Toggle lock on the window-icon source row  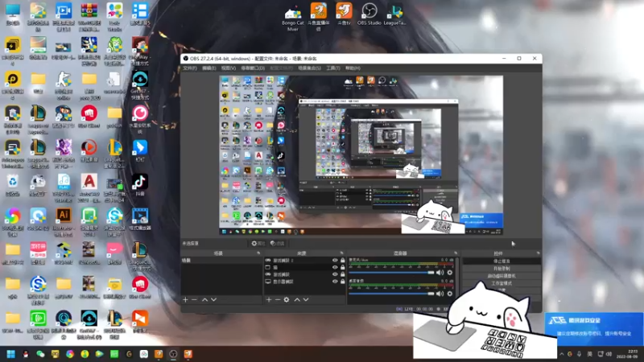[x=343, y=267]
